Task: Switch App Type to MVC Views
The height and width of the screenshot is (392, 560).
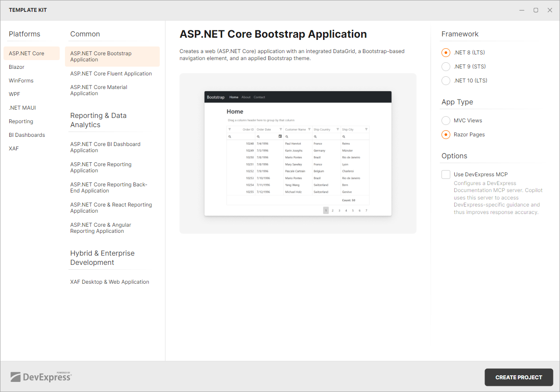Action: click(446, 120)
